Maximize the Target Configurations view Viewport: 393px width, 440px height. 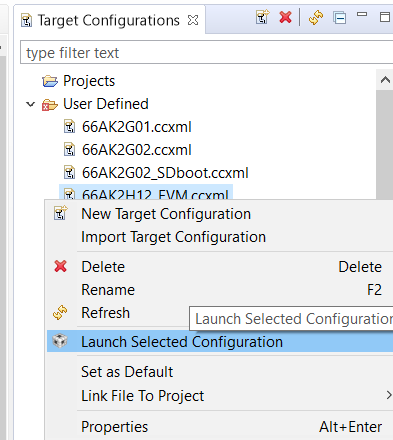(385, 17)
